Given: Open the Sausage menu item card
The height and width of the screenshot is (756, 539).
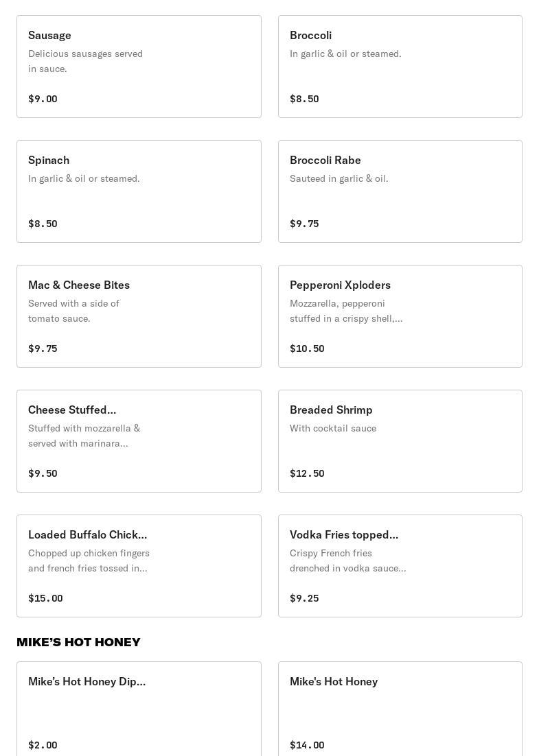Looking at the screenshot, I should coord(139,67).
